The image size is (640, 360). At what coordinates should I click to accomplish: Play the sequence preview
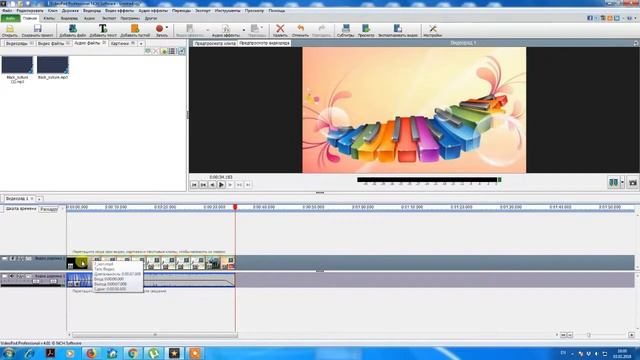click(221, 185)
